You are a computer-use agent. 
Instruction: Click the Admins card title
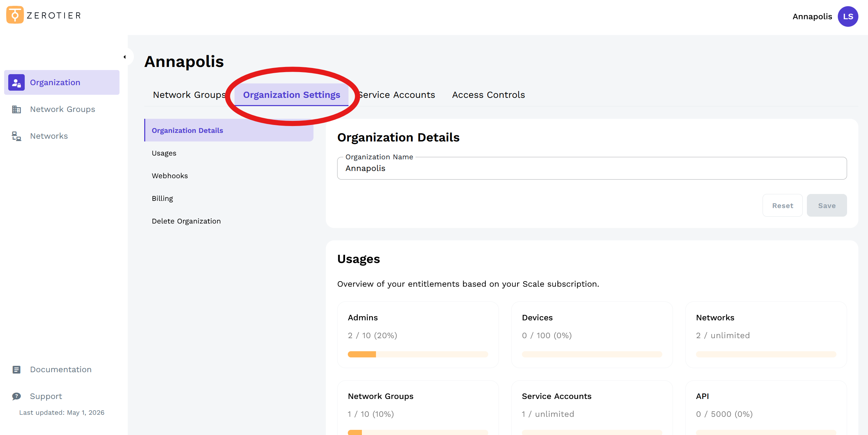click(x=363, y=318)
